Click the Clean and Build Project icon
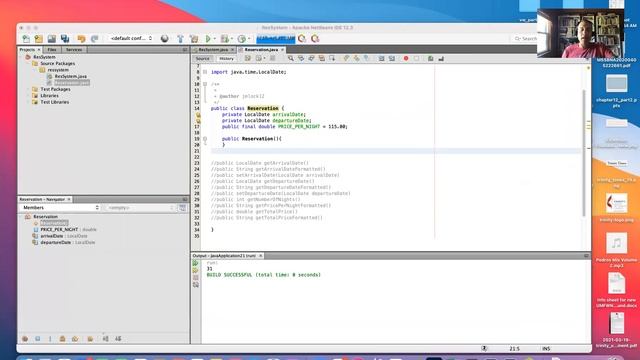This screenshot has height=360, width=640. click(194, 39)
